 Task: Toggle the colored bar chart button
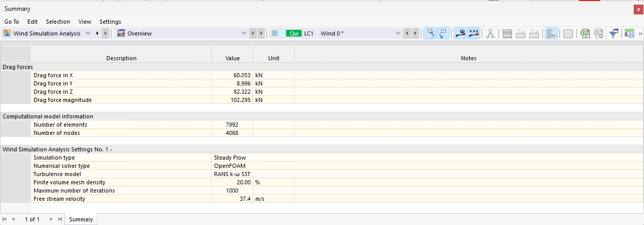coord(551,33)
